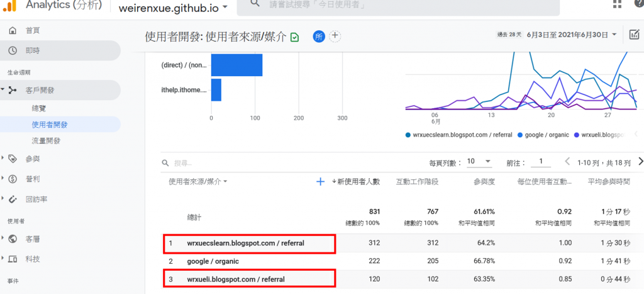Screen dimensions: 644x294
Task: Click the dollar icon beside 營利
Action: coord(13,179)
